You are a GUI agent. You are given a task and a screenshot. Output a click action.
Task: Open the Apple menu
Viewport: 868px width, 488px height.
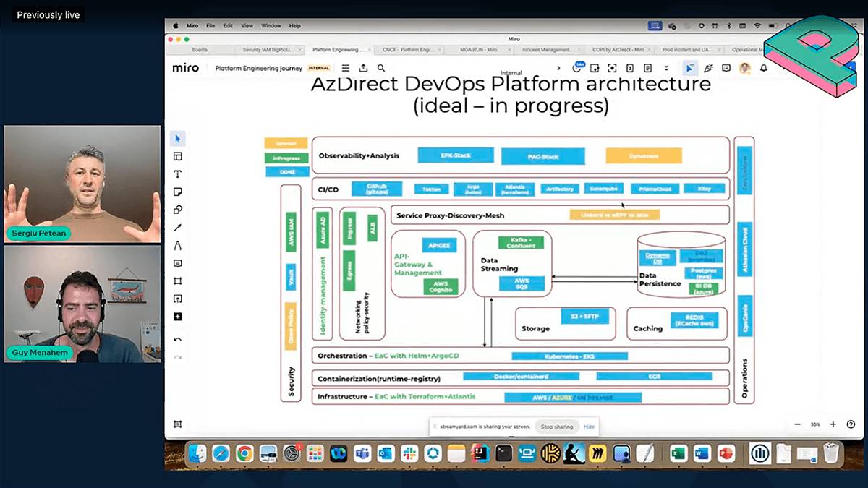coord(175,25)
